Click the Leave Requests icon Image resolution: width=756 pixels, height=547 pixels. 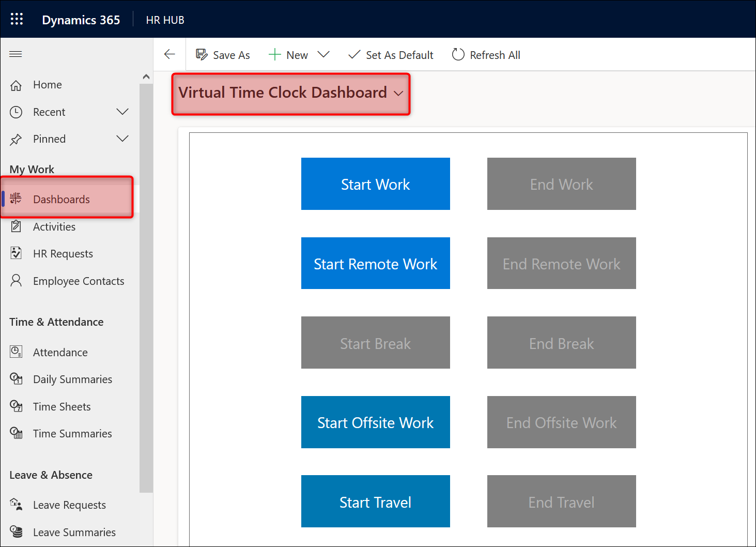pyautogui.click(x=16, y=505)
